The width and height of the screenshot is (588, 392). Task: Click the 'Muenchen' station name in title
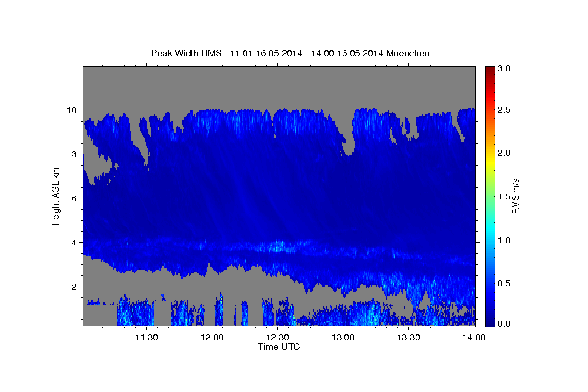coord(408,53)
